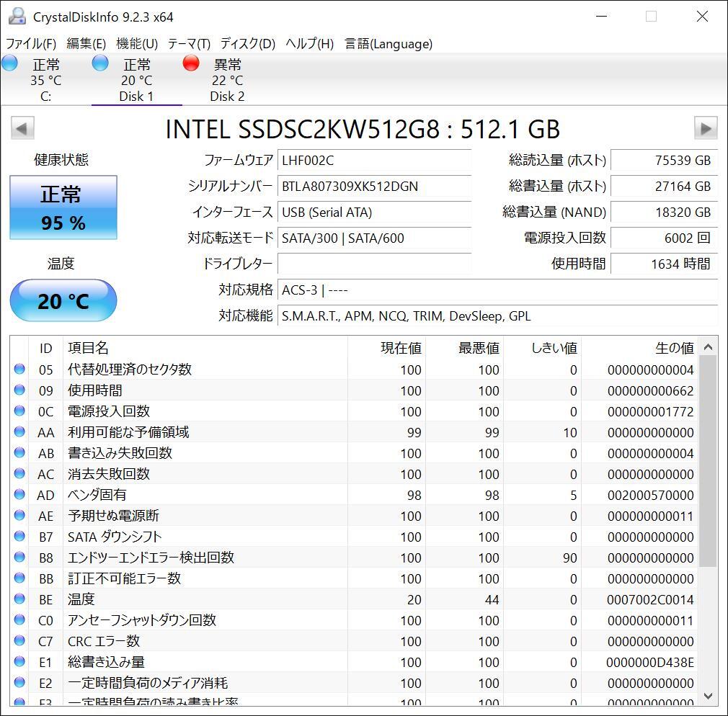Image resolution: width=728 pixels, height=716 pixels.
Task: Open the ディスク(D) menu
Action: point(248,44)
